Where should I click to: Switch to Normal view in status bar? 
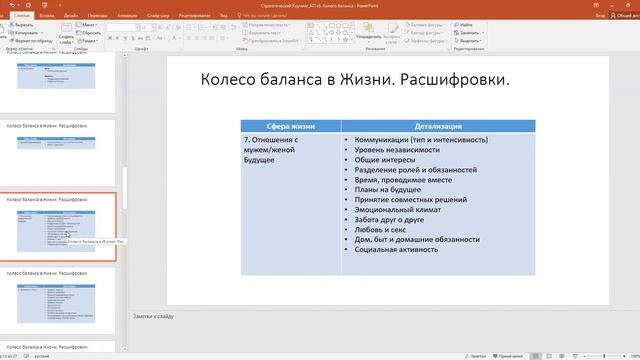[536, 356]
